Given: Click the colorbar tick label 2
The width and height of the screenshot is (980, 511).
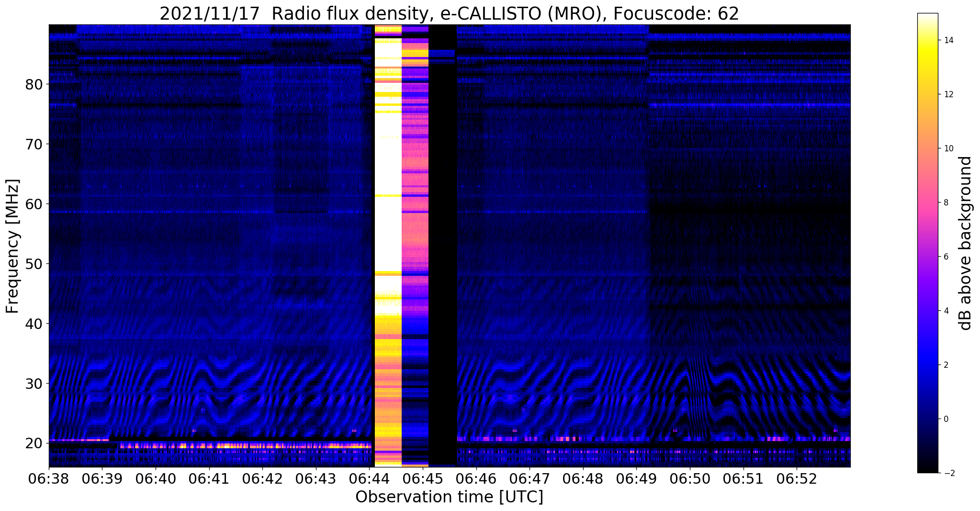Looking at the screenshot, I should point(946,365).
